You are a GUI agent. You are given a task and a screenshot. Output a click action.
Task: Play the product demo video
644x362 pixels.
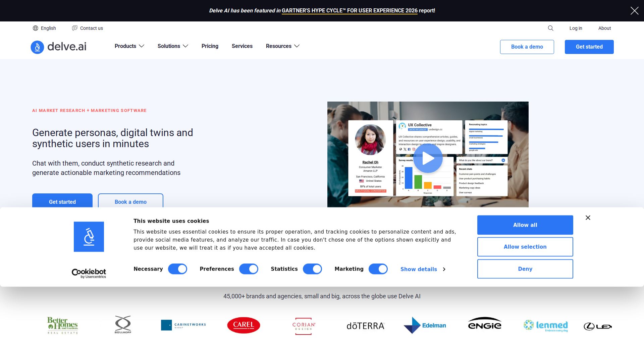click(428, 158)
